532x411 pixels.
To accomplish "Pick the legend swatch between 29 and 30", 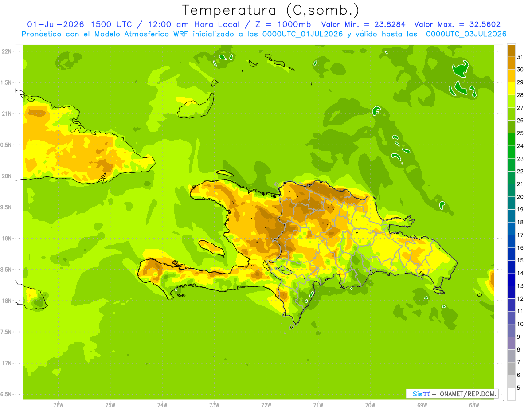I will tap(511, 76).
